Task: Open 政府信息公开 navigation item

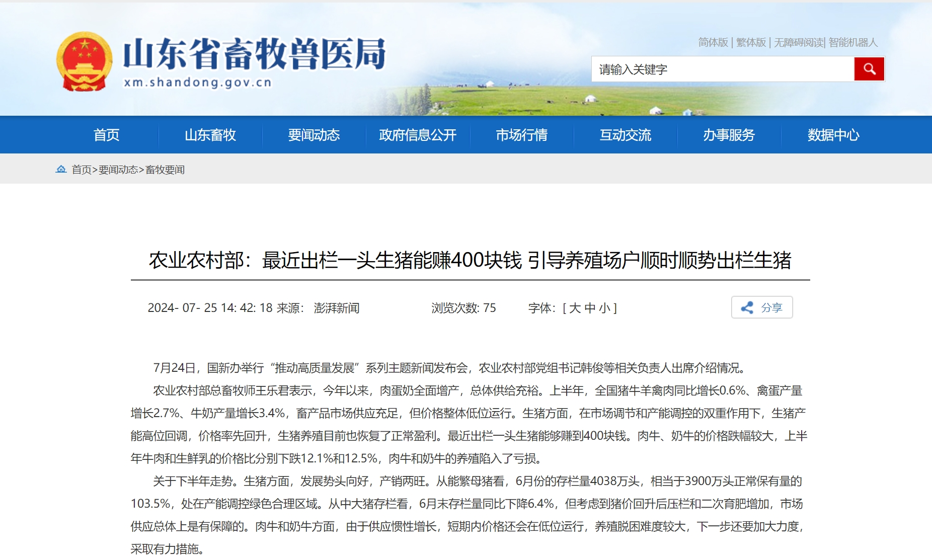Action: pos(418,135)
